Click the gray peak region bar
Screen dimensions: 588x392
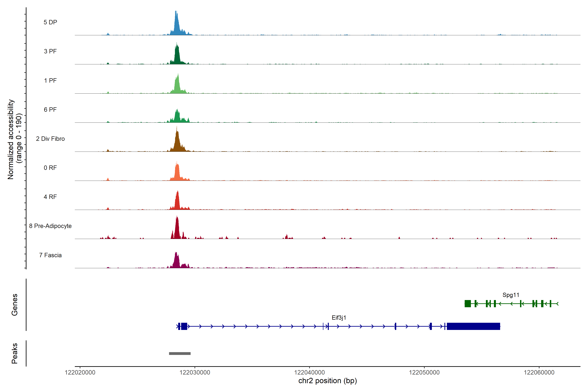pyautogui.click(x=180, y=353)
